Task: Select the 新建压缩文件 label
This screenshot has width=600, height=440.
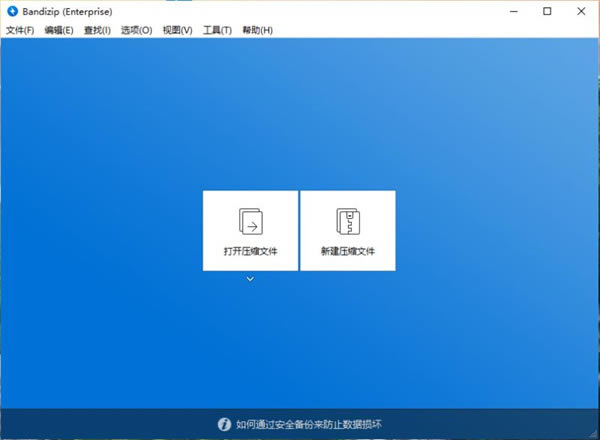Action: click(347, 250)
